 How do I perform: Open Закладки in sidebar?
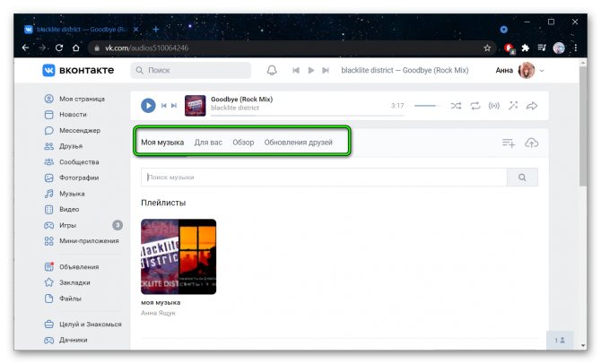pos(67,282)
